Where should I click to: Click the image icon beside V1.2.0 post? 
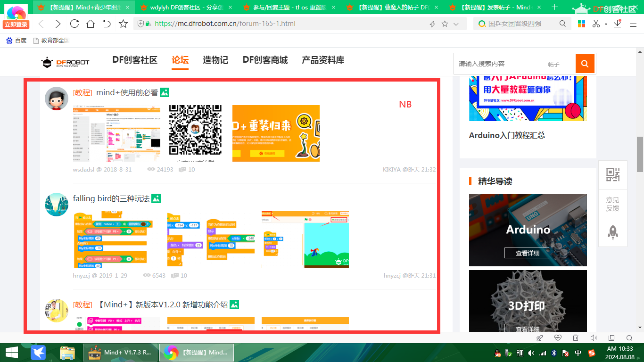[234, 304]
